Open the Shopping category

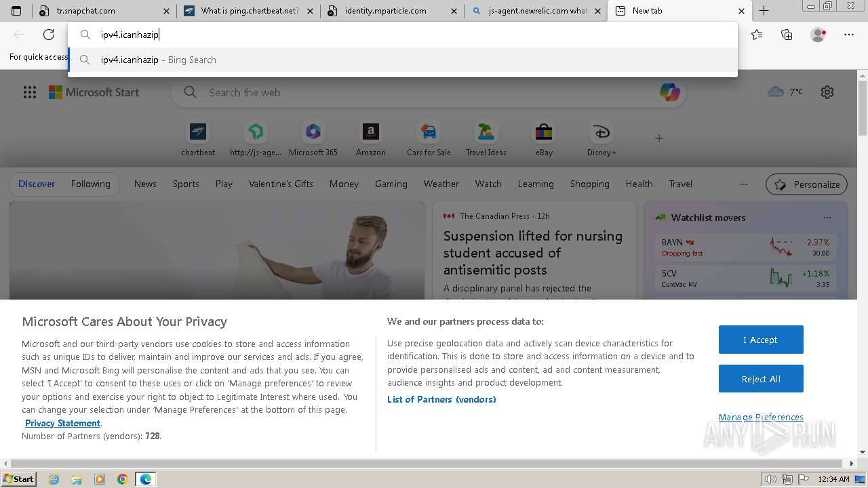(589, 184)
